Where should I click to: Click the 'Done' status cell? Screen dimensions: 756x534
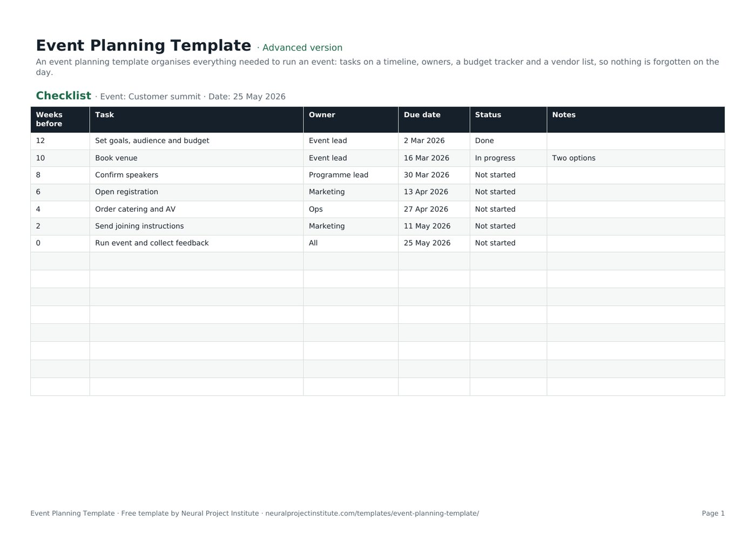[x=508, y=141]
